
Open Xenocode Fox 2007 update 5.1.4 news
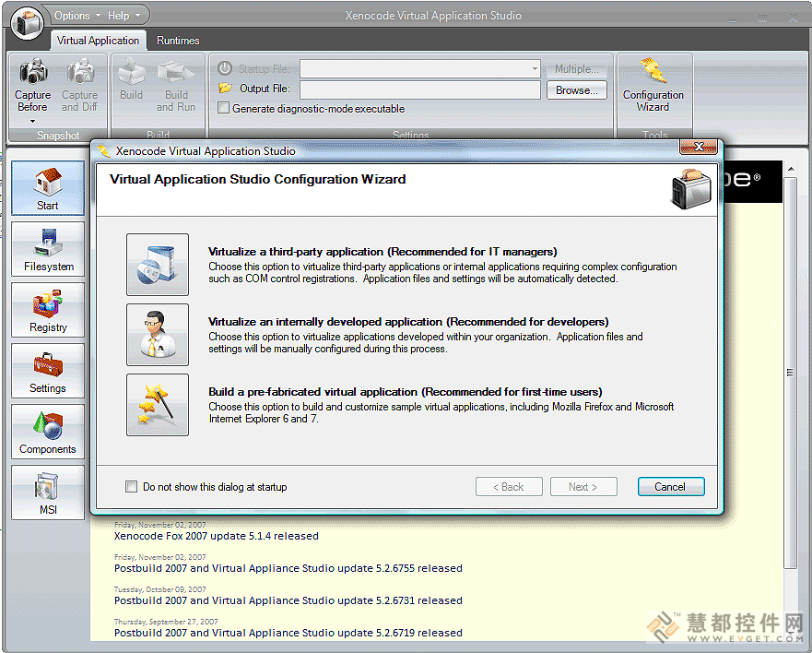tap(217, 536)
